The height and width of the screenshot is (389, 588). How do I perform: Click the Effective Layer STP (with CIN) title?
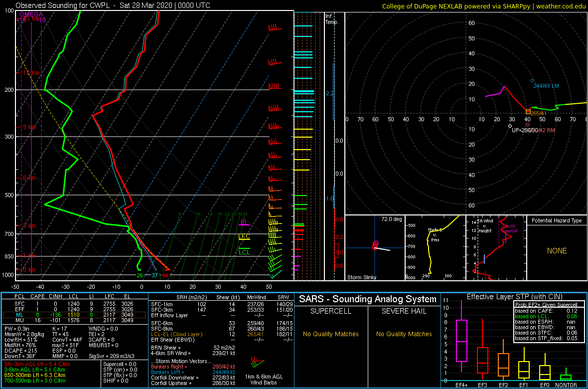coord(514,297)
